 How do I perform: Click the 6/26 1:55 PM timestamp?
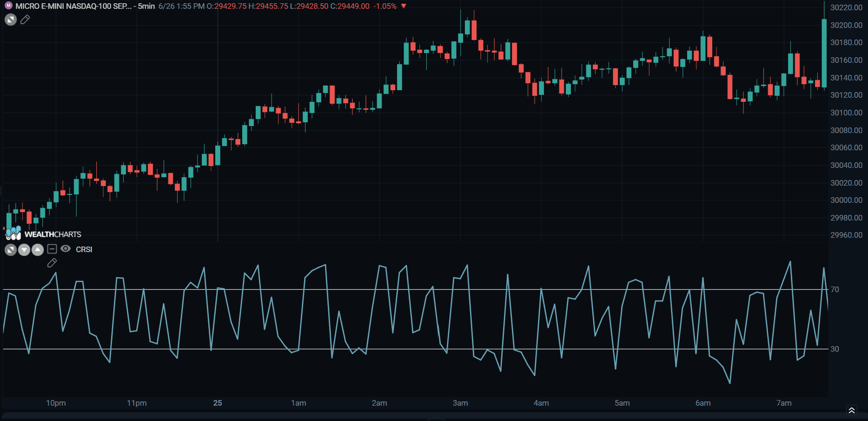coord(181,6)
